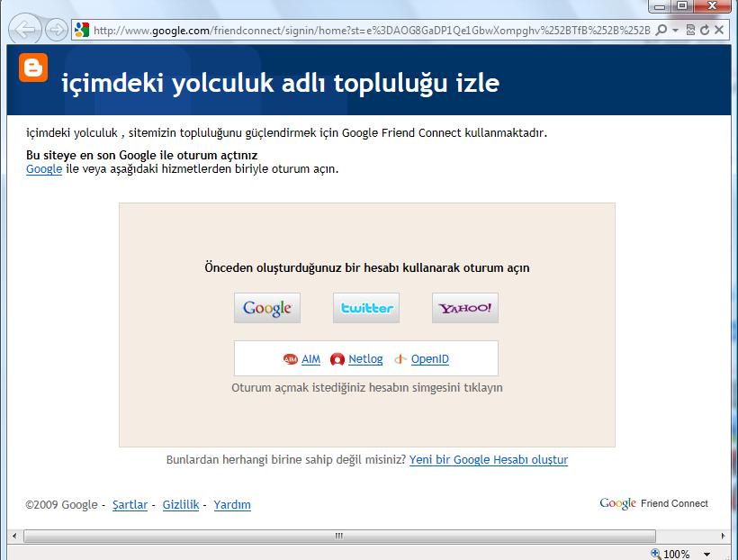The height and width of the screenshot is (560, 738).
Task: Click the 100% zoom level text
Action: point(676,555)
